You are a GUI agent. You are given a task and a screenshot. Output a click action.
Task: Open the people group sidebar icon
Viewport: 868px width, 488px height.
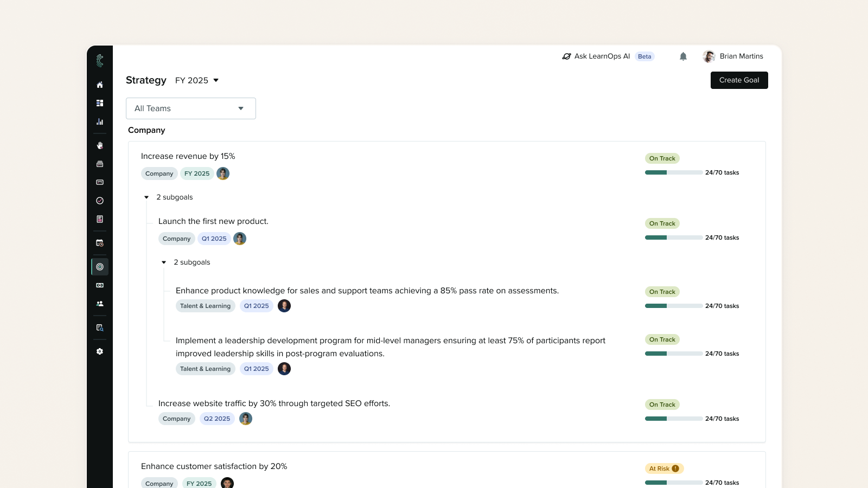(100, 304)
